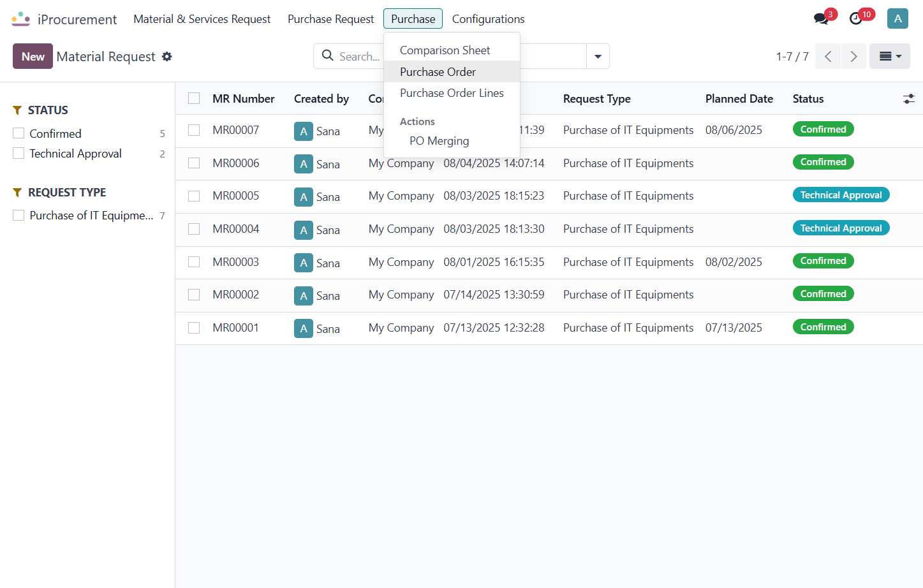Open the activities clock icon with 10 notifications

(x=856, y=18)
